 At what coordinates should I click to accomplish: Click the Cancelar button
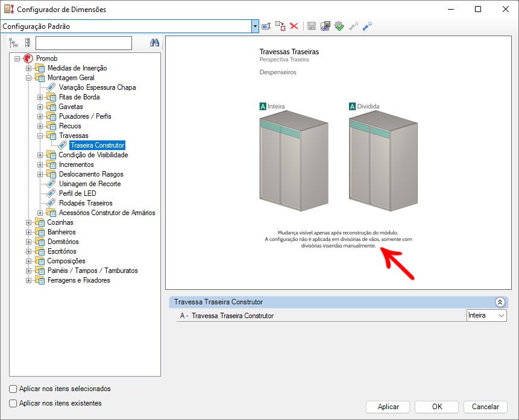485,407
